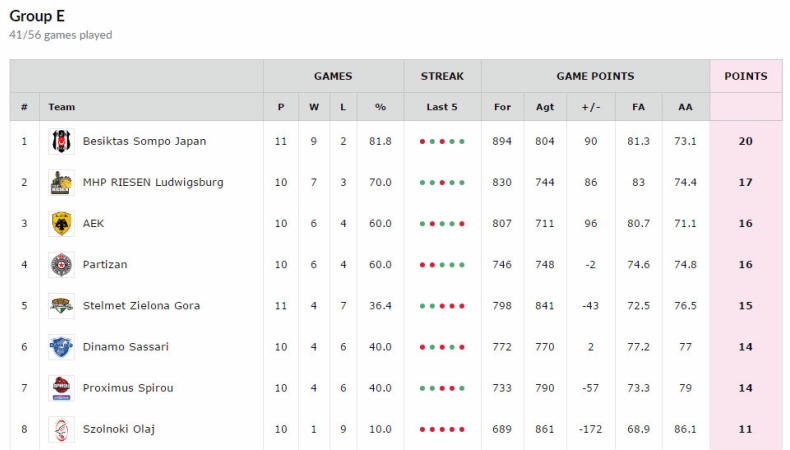
Task: Select the Partizan team name
Action: pos(105,265)
